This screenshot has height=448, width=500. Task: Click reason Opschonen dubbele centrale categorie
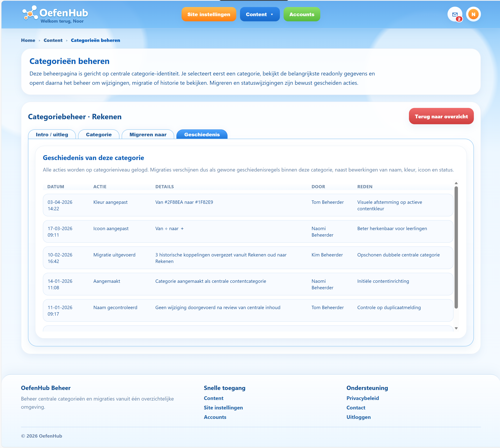398,255
